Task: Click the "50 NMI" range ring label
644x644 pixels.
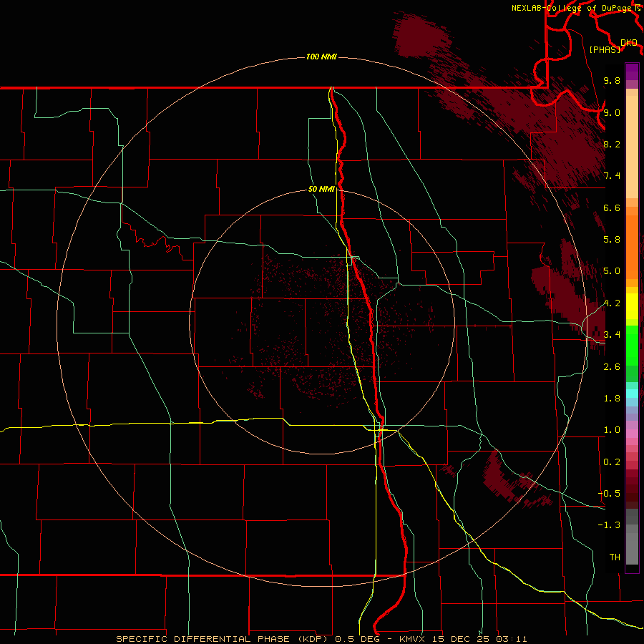Action: (x=321, y=189)
